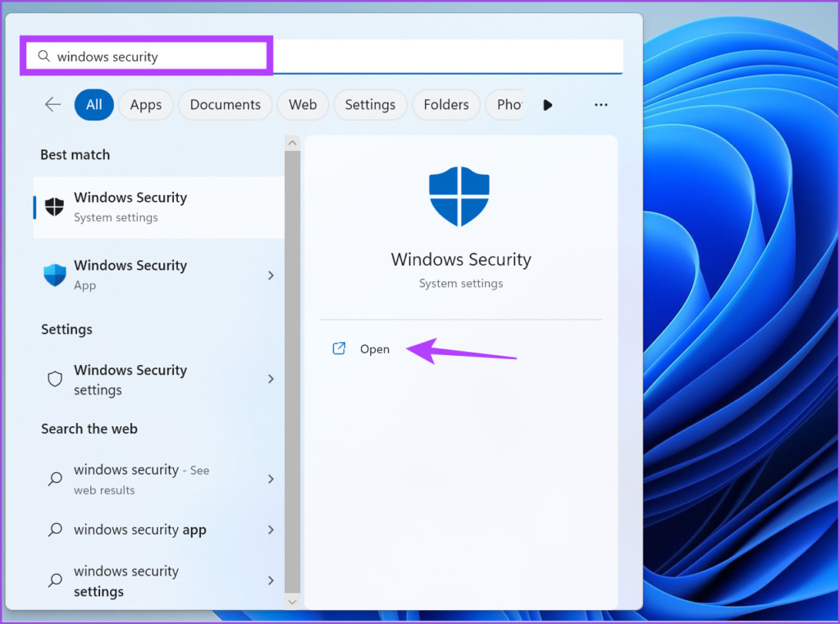The width and height of the screenshot is (840, 624).
Task: Click the Windows Security title in preview pane
Action: pos(461,259)
